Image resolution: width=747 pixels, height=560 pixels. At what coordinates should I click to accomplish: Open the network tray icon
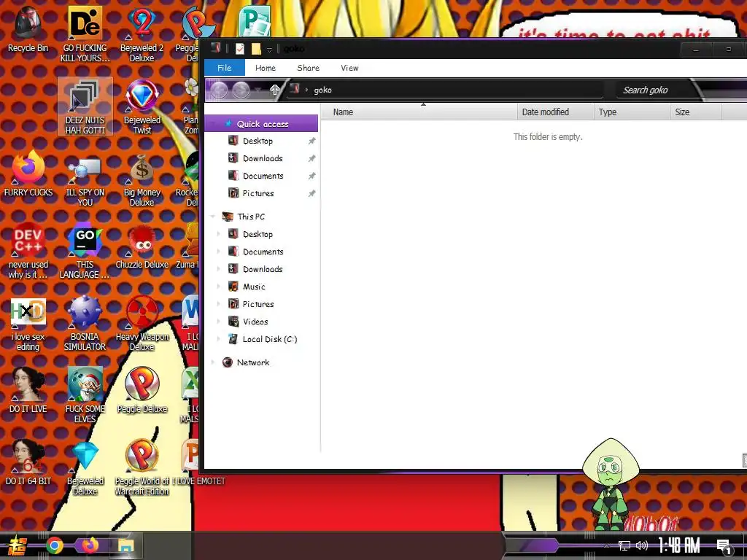coord(624,545)
